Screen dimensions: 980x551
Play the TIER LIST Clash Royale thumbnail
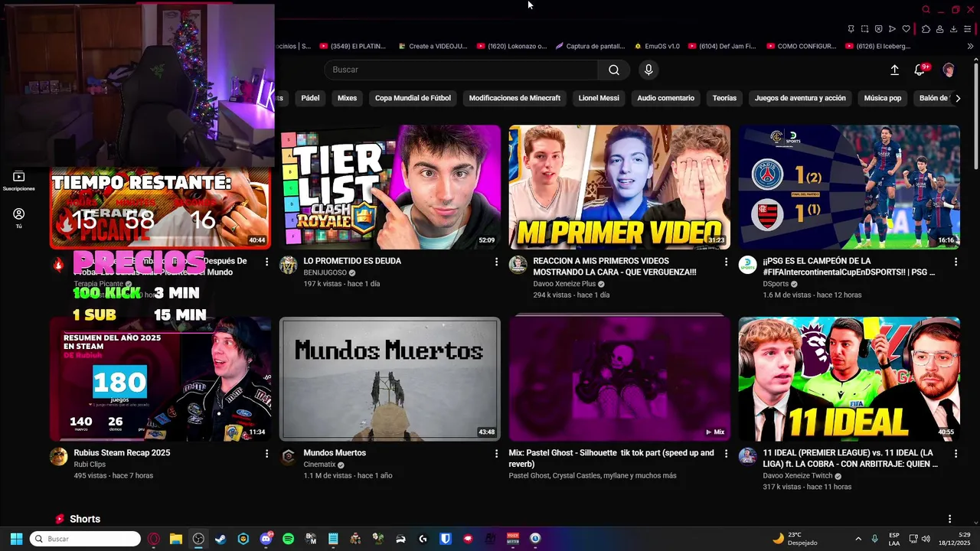390,187
